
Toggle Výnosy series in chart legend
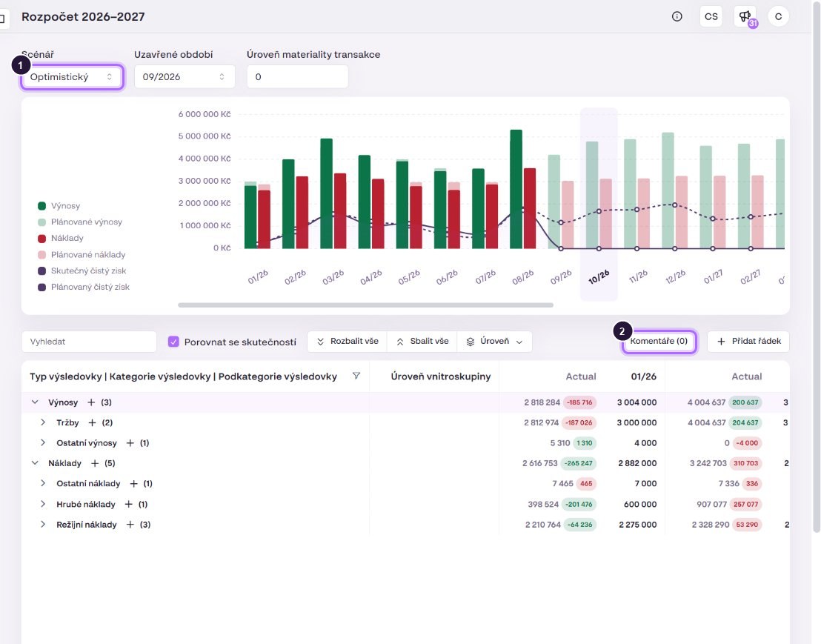click(x=59, y=206)
